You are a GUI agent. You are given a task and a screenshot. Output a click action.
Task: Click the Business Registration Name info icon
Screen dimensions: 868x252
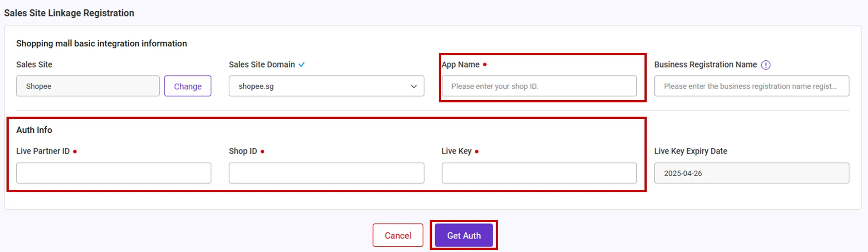tap(766, 65)
